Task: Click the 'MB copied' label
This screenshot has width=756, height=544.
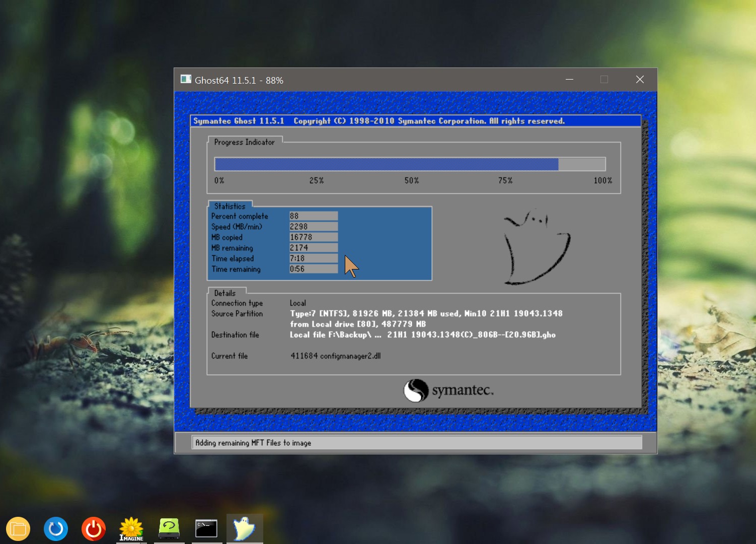Action: click(226, 237)
